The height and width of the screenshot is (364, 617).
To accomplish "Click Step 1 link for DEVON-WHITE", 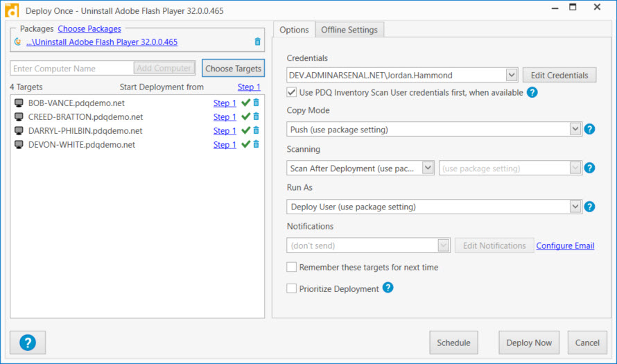I will point(225,144).
